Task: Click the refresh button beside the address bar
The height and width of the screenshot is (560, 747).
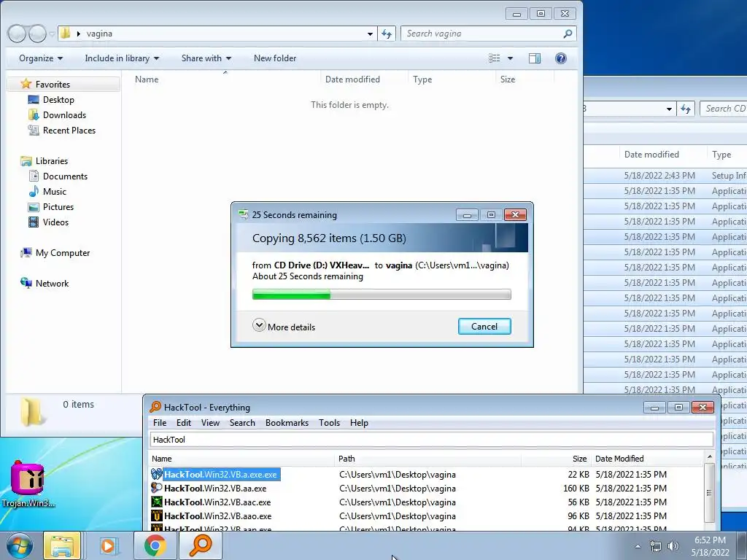Action: [387, 34]
